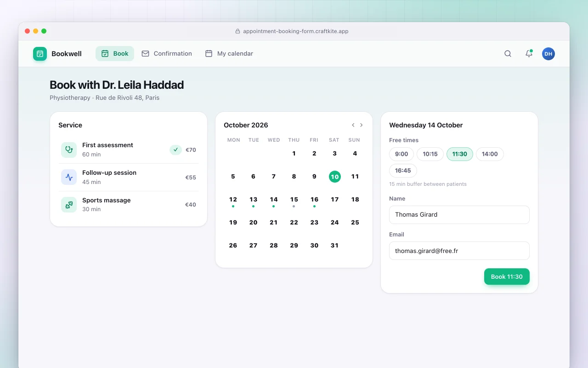Image resolution: width=588 pixels, height=368 pixels.
Task: Focus the Email input field
Action: pos(459,251)
